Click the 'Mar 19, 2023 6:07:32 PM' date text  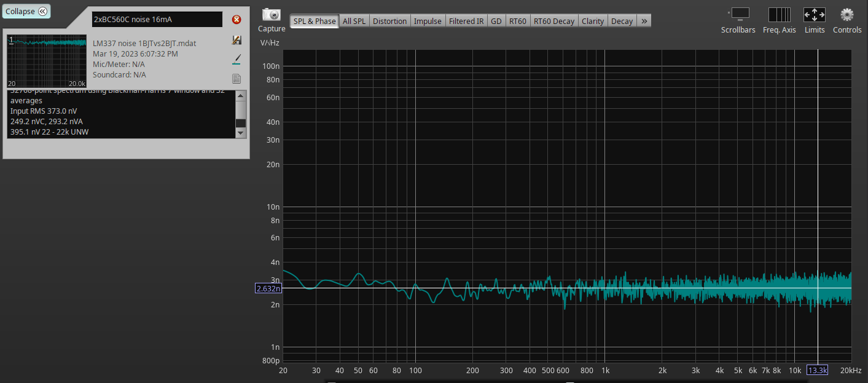[135, 53]
